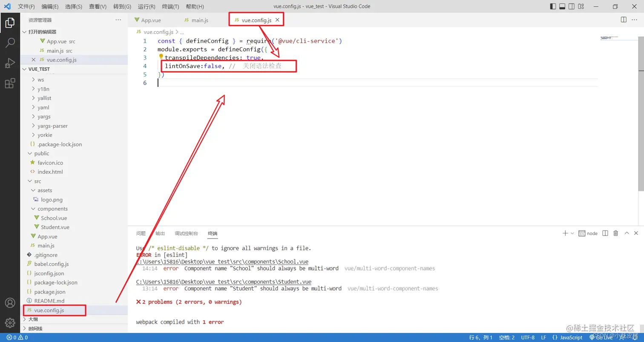Image resolution: width=644 pixels, height=342 pixels.
Task: Open the 选择(S) menu
Action: pyautogui.click(x=74, y=6)
